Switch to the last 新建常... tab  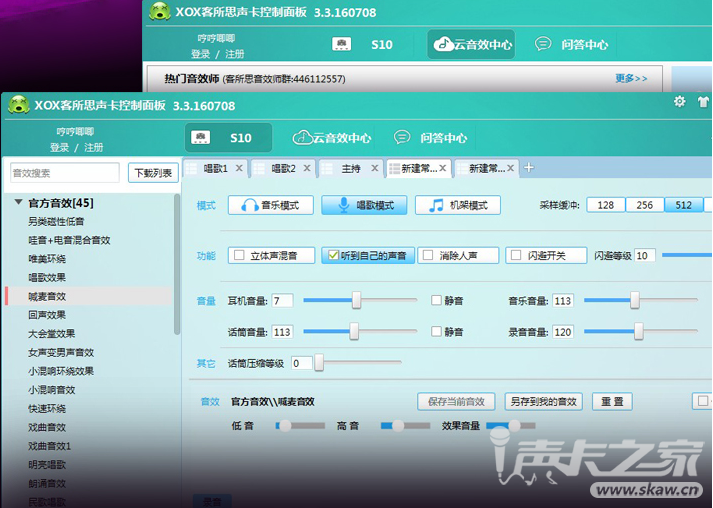pyautogui.click(x=487, y=168)
